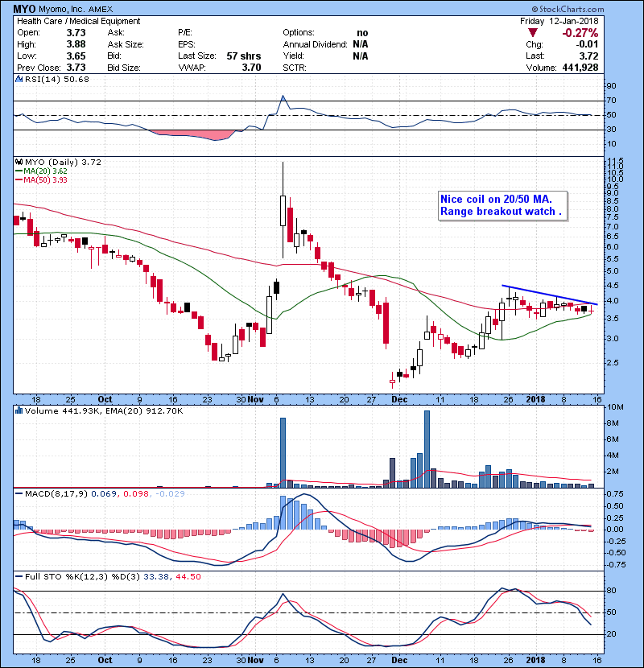The width and height of the screenshot is (644, 668).
Task: Click the red down-triangle change indicator
Action: point(532,33)
